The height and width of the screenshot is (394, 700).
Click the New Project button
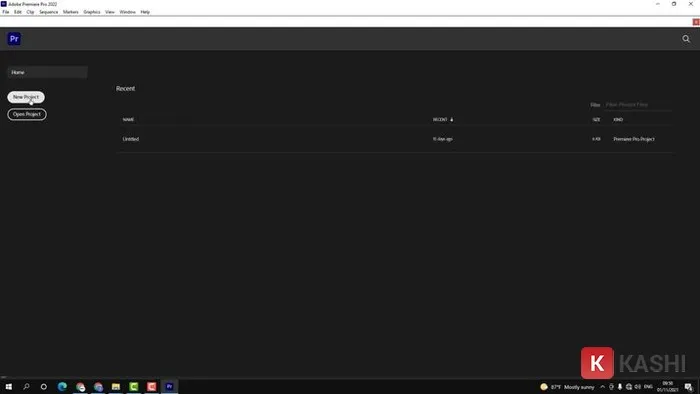[26, 97]
